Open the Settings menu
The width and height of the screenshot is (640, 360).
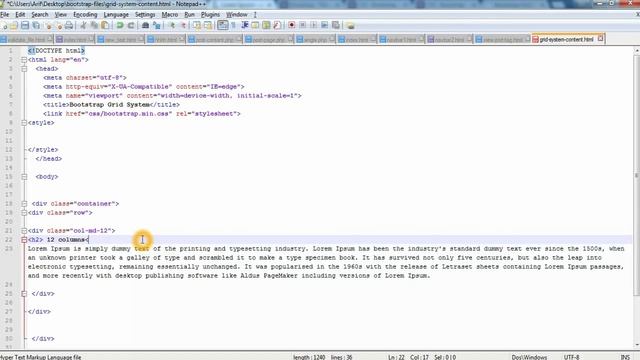(145, 15)
